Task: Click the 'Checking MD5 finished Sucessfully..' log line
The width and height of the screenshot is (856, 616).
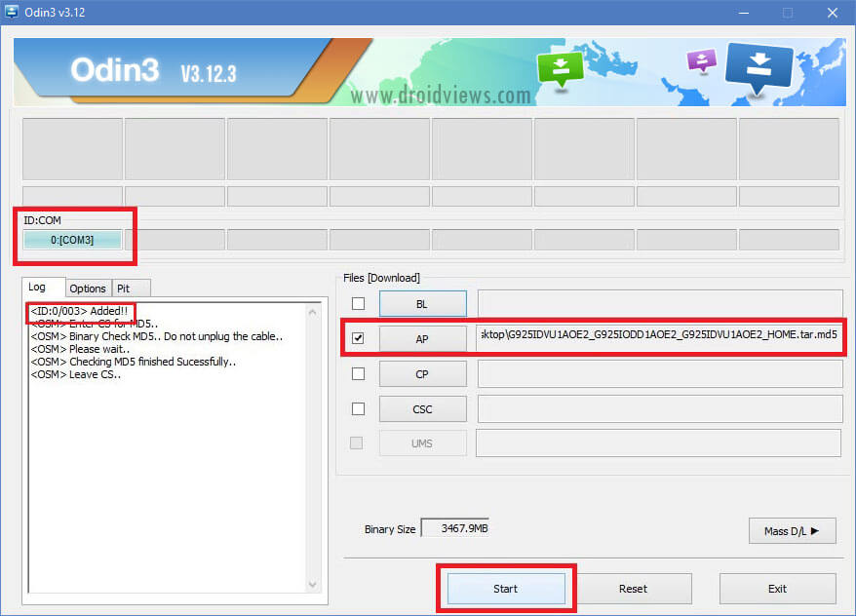Action: [x=134, y=362]
